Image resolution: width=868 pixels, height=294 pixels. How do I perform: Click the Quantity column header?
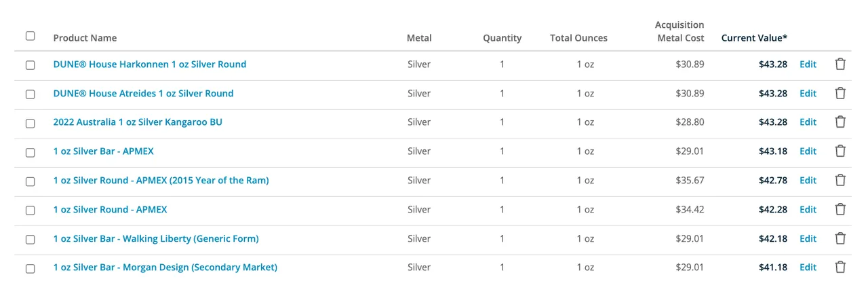(x=502, y=38)
